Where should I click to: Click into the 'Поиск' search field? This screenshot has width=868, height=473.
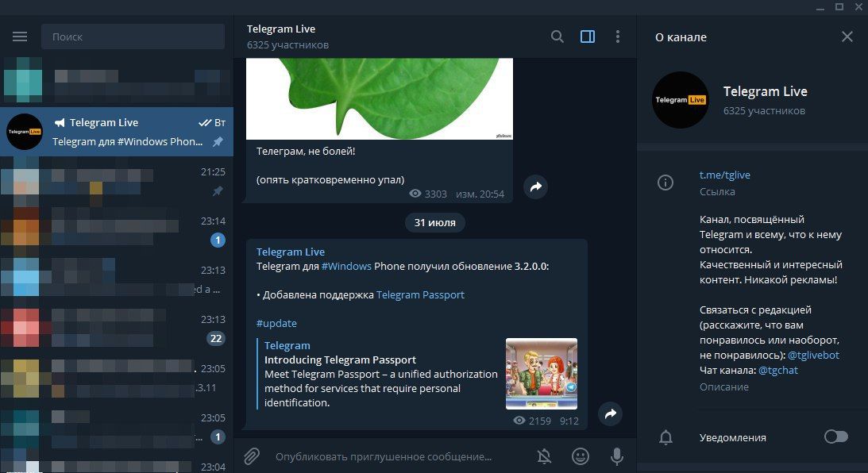(133, 37)
